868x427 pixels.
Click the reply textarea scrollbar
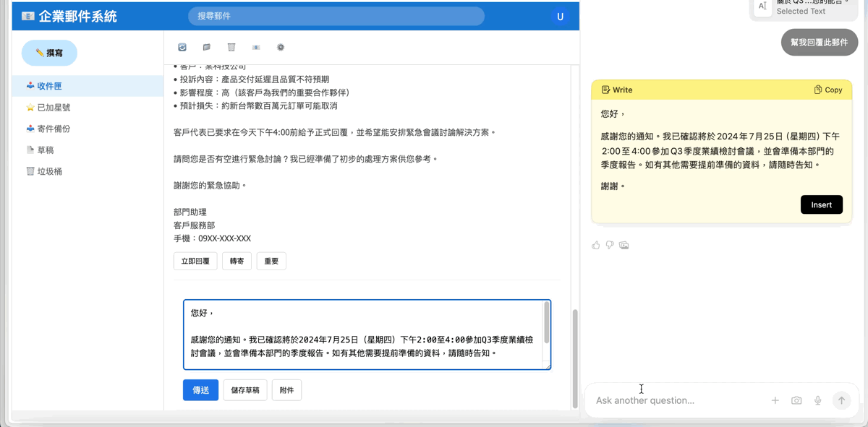546,323
